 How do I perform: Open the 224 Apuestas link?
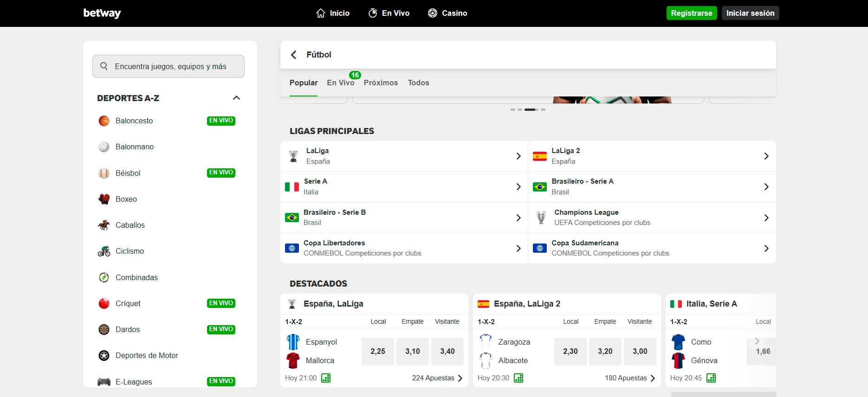point(437,378)
